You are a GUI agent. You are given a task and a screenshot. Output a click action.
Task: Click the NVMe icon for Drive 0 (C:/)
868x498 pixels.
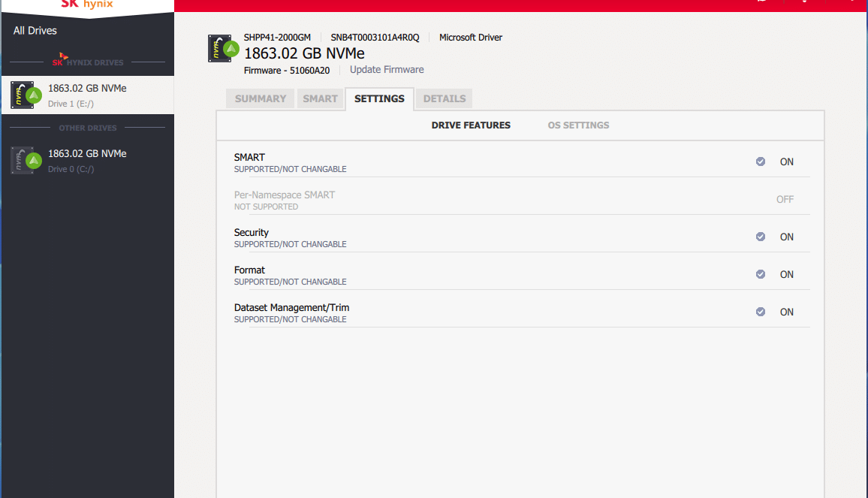(26, 160)
